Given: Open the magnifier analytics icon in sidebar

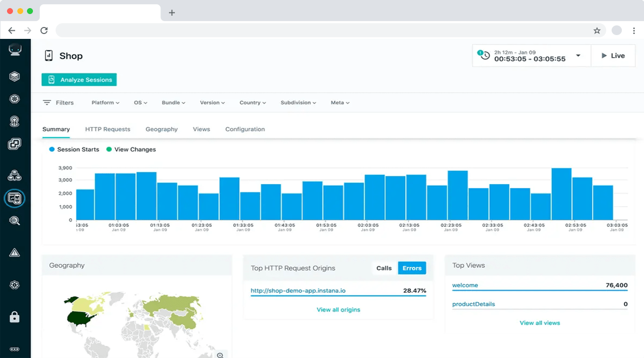Looking at the screenshot, I should pos(15,220).
